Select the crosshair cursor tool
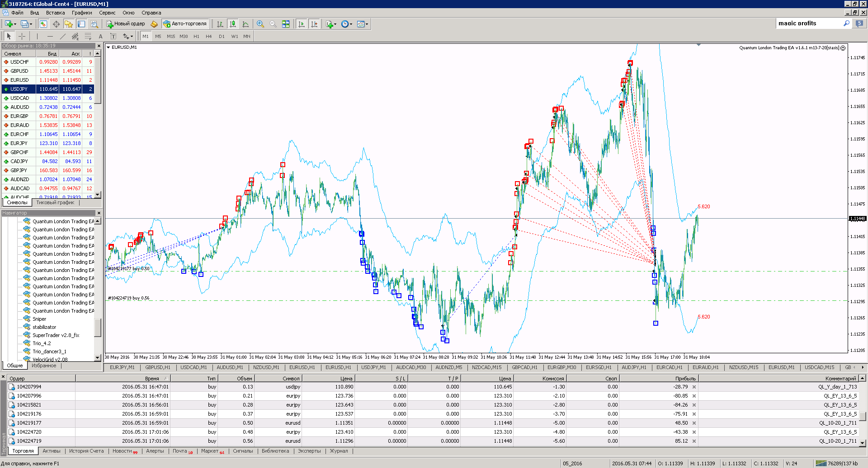 pyautogui.click(x=22, y=36)
